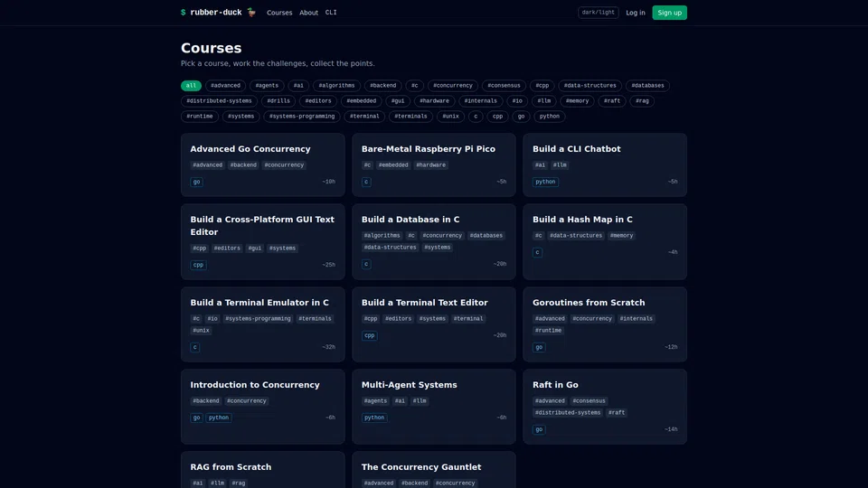Filter by #runtime chip in filter bar
868x488 pixels.
[199, 117]
